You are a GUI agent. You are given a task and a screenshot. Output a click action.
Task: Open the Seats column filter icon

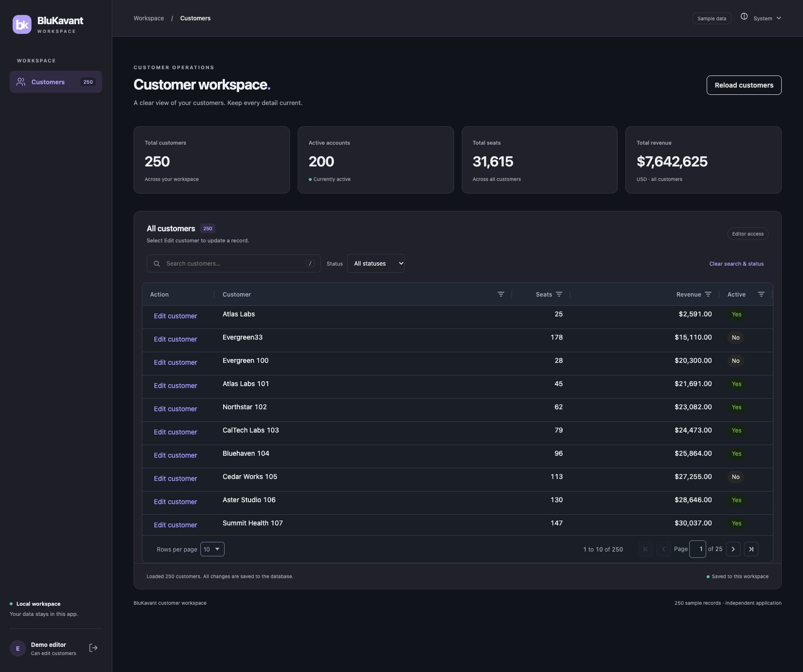coord(559,294)
